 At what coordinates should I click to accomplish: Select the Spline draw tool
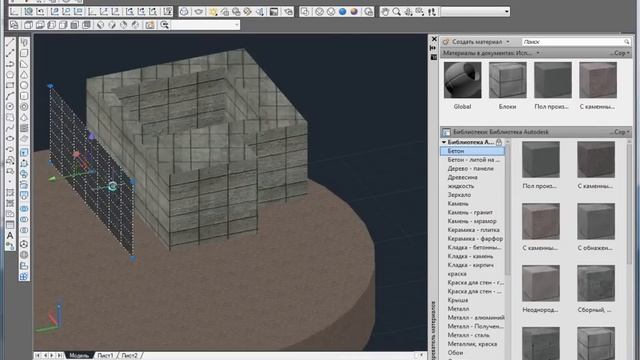pyautogui.click(x=10, y=128)
